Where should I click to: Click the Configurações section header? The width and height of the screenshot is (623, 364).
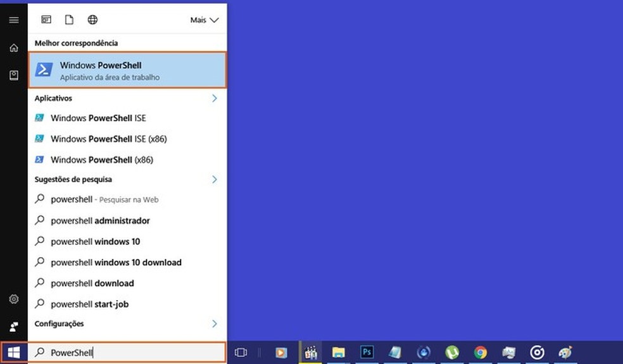coord(60,323)
